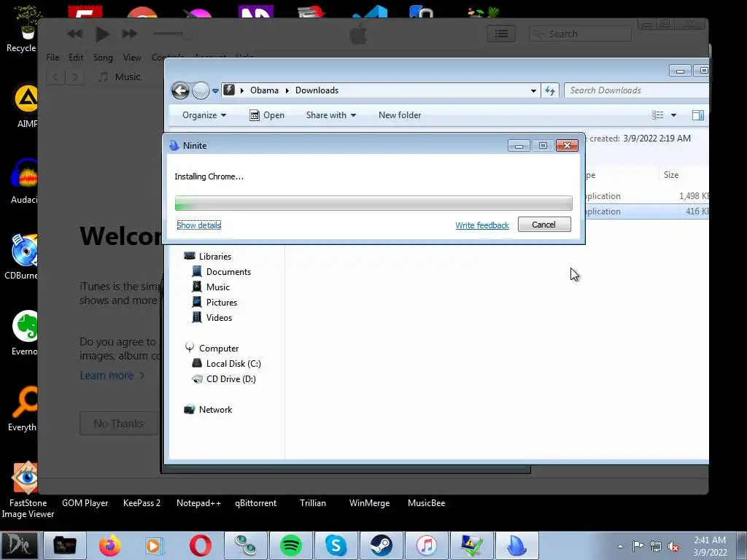The width and height of the screenshot is (747, 560).
Task: Open iTunes Music media picker
Action: (x=120, y=77)
